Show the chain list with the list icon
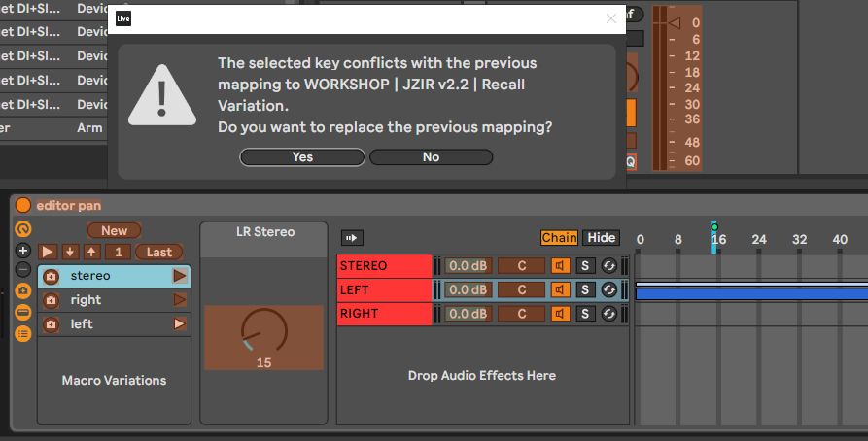Screen dimensions: 868x441 pyautogui.click(x=22, y=333)
